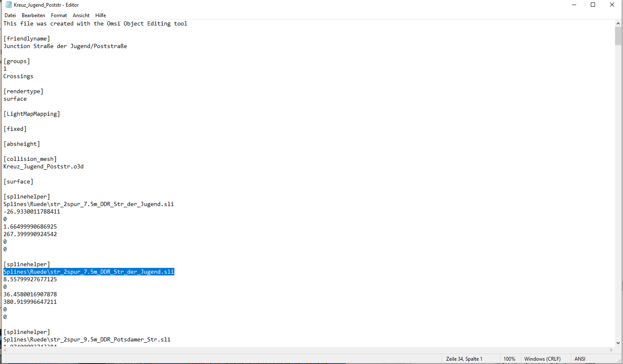Click the horizontal scrollbar left arrow
This screenshot has height=364, width=623.
click(5, 350)
